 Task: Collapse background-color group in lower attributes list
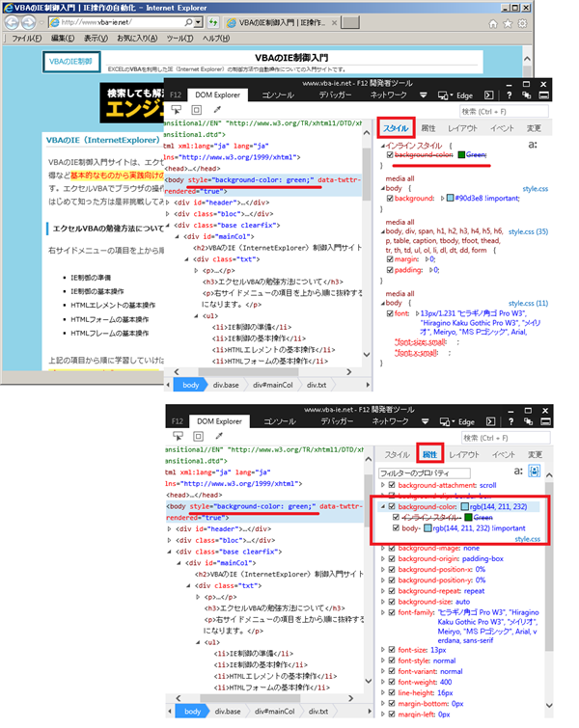click(383, 506)
